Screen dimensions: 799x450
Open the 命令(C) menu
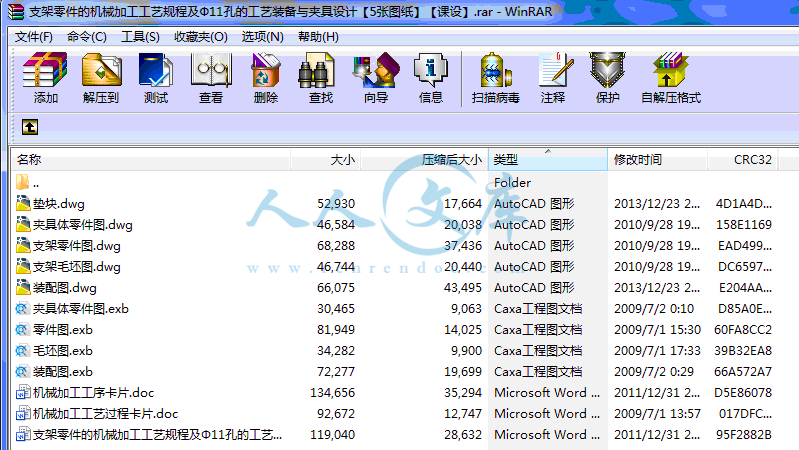(x=87, y=37)
